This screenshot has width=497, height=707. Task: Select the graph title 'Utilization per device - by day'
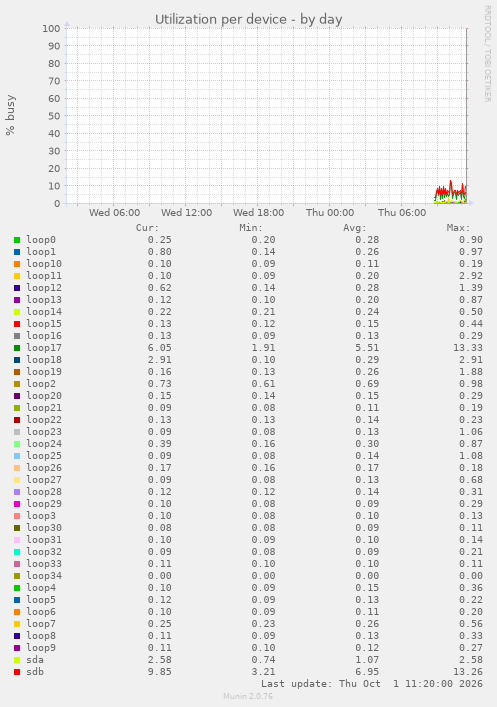pos(248,19)
